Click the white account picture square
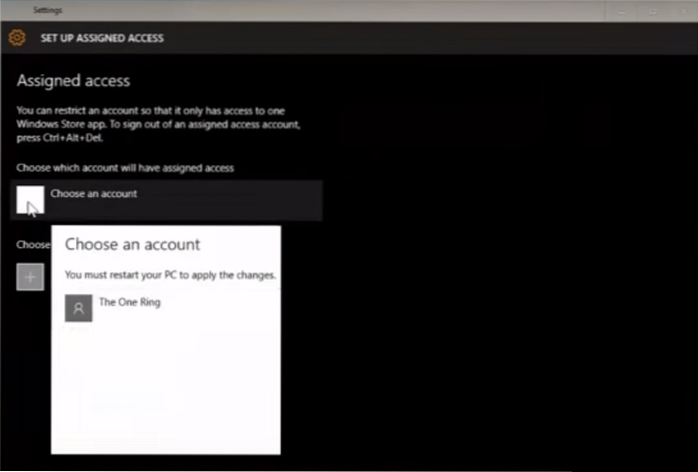 30,199
